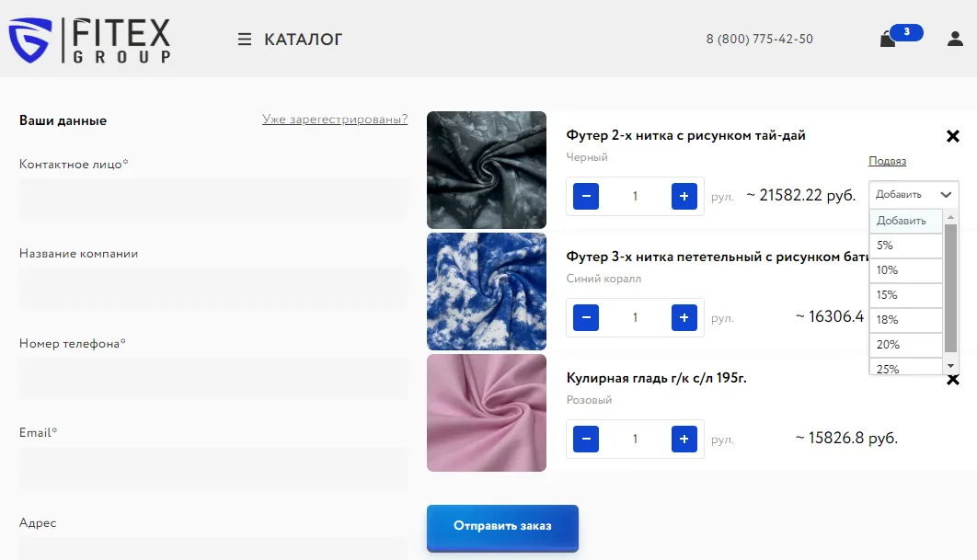The image size is (977, 560).
Task: Decrease quantity of Кулирная гладь Розовый
Action: pos(586,440)
